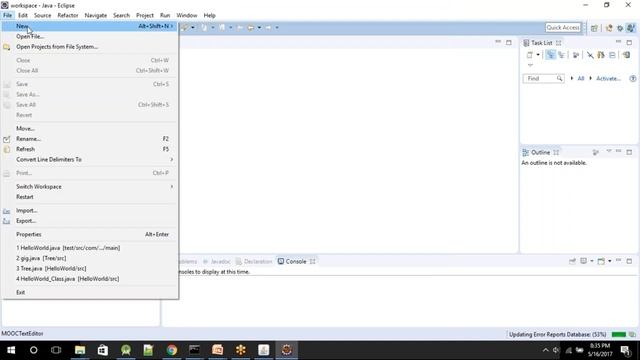The image size is (640, 360).
Task: Click the Quick Access field
Action: pyautogui.click(x=563, y=27)
